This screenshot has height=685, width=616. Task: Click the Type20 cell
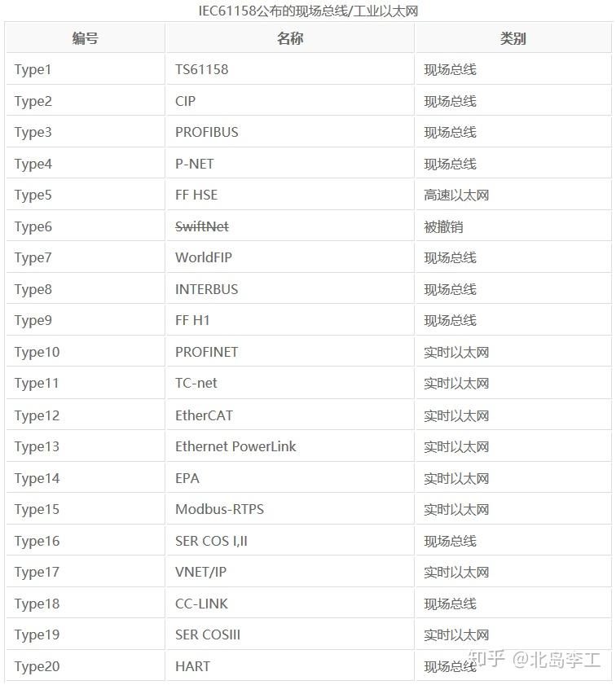point(37,666)
